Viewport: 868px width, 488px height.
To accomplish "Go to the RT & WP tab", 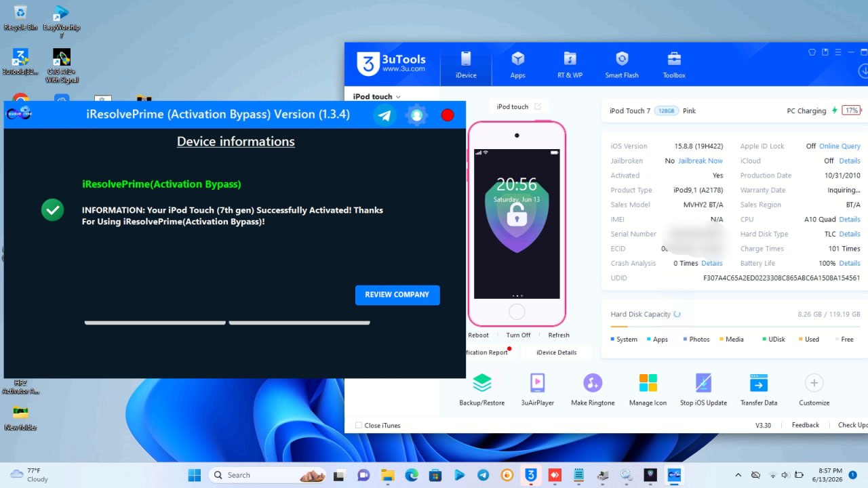I will (570, 65).
